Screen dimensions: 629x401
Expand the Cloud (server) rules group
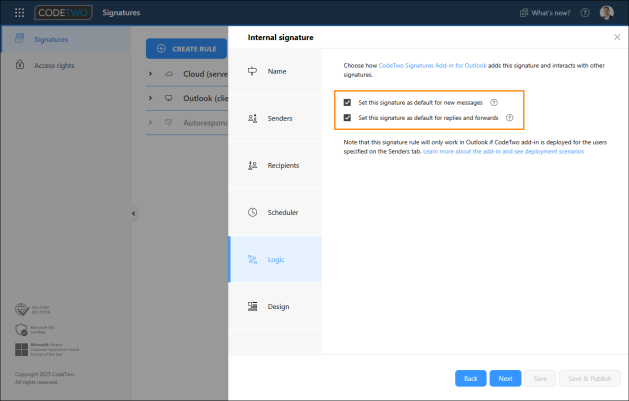150,74
